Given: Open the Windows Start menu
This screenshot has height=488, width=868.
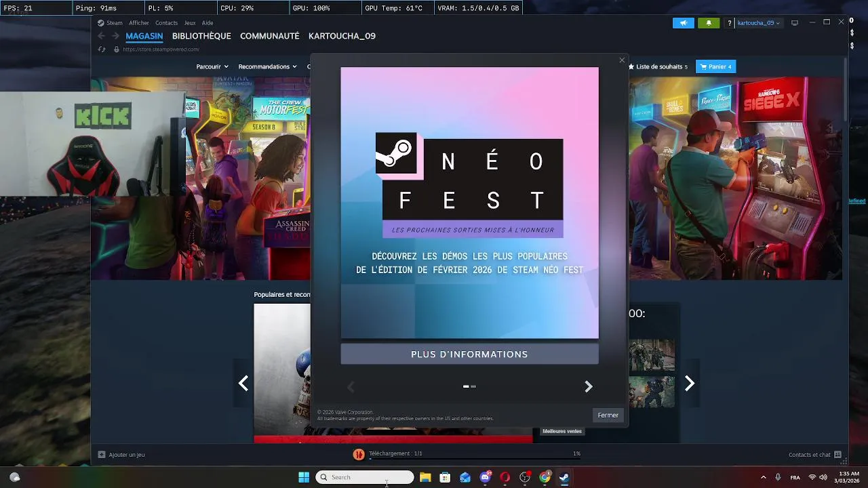Looking at the screenshot, I should [x=304, y=477].
